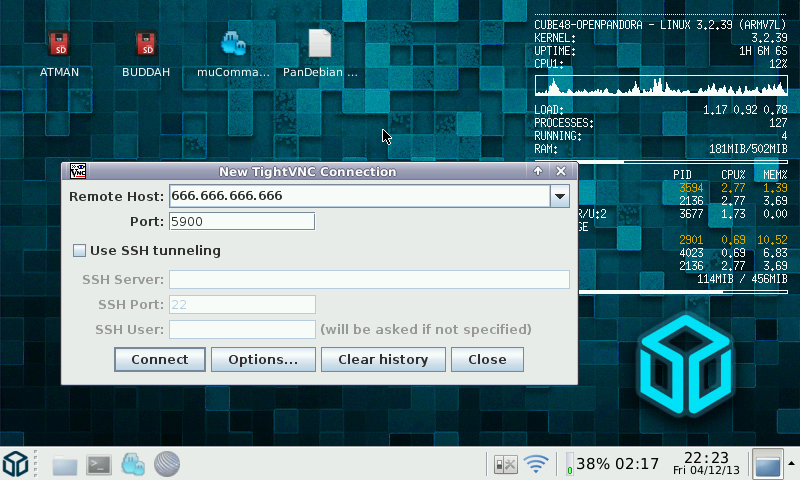Click the clock showing 22:23

[706, 463]
